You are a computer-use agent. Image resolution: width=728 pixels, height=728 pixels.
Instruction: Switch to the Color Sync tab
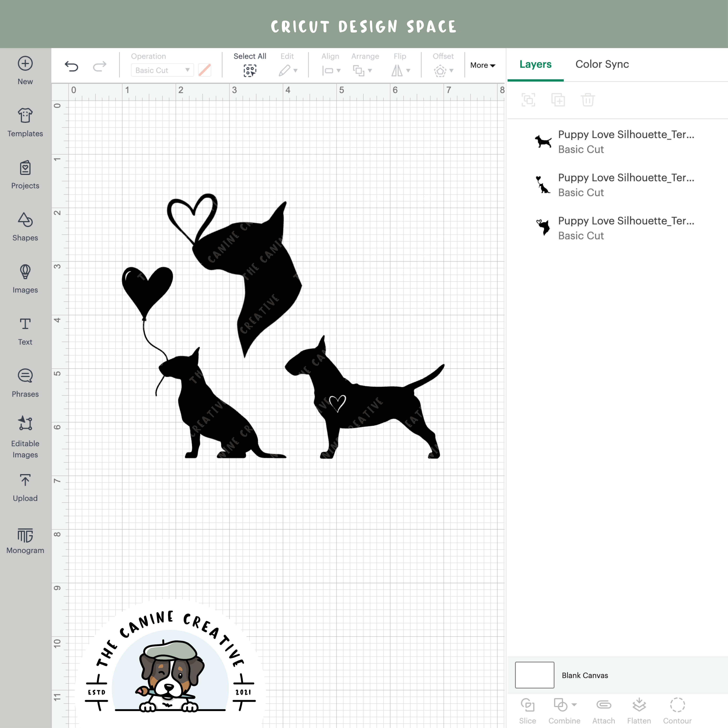[602, 64]
